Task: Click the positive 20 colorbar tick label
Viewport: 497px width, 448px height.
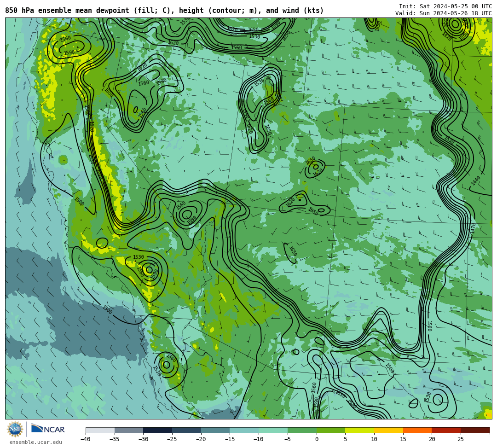Action: (x=432, y=439)
